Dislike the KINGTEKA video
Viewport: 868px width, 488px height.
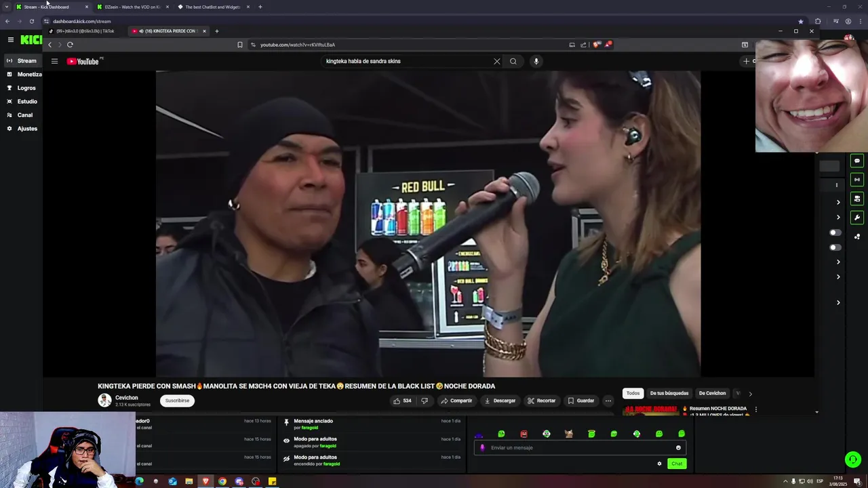[x=425, y=401]
